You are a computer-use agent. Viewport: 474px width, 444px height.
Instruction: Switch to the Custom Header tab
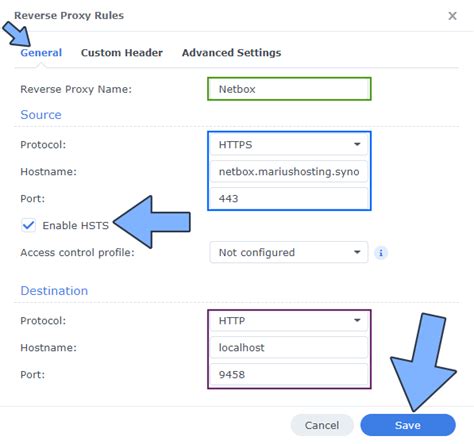click(x=122, y=53)
